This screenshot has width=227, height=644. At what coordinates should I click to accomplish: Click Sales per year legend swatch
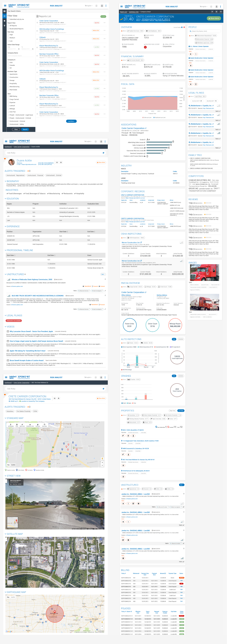coord(143,118)
